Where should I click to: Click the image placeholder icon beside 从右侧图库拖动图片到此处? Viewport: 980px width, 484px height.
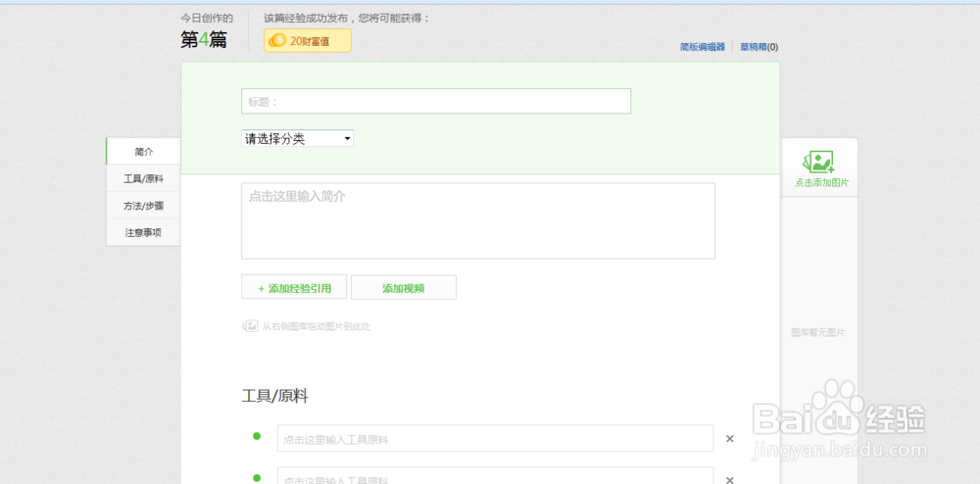click(x=250, y=326)
